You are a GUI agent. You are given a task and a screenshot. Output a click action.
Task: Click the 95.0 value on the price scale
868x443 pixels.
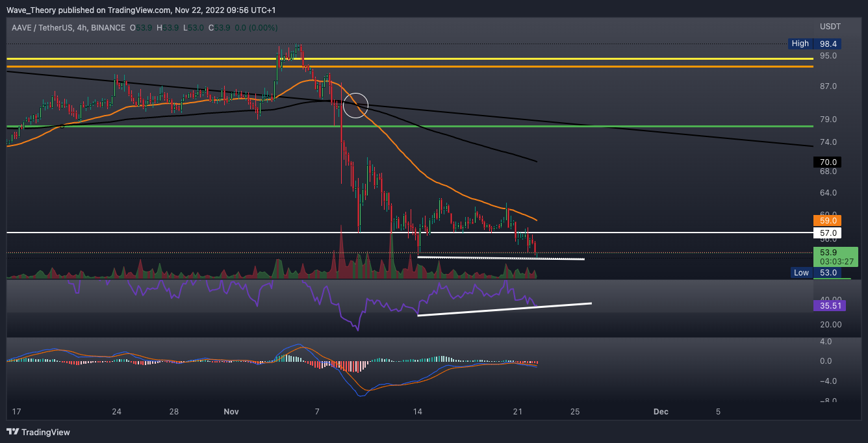[829, 56]
